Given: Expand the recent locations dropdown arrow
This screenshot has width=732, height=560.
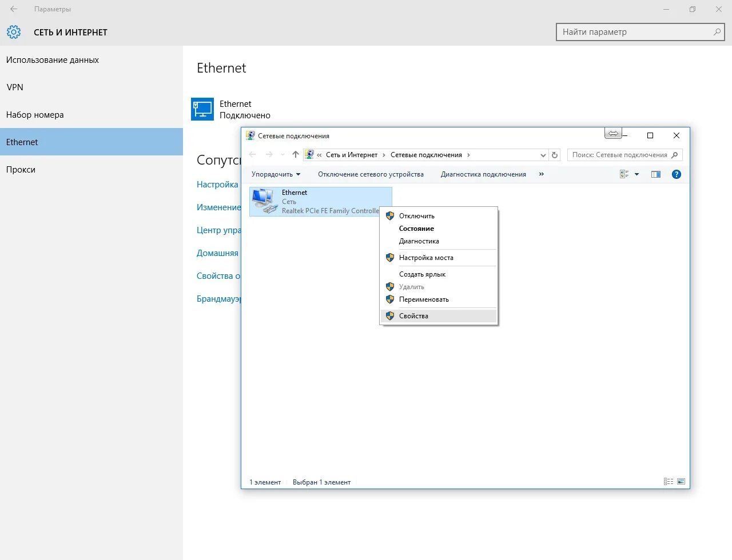Looking at the screenshot, I should [x=283, y=155].
